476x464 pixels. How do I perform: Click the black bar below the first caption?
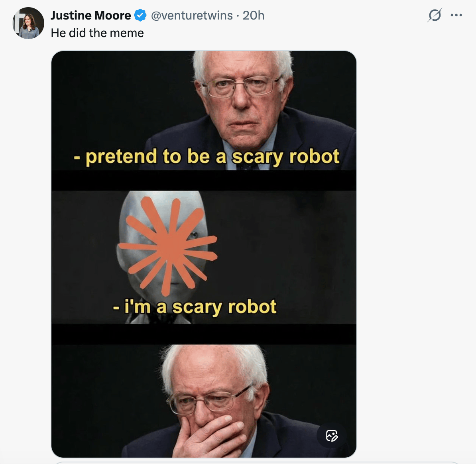(x=204, y=180)
